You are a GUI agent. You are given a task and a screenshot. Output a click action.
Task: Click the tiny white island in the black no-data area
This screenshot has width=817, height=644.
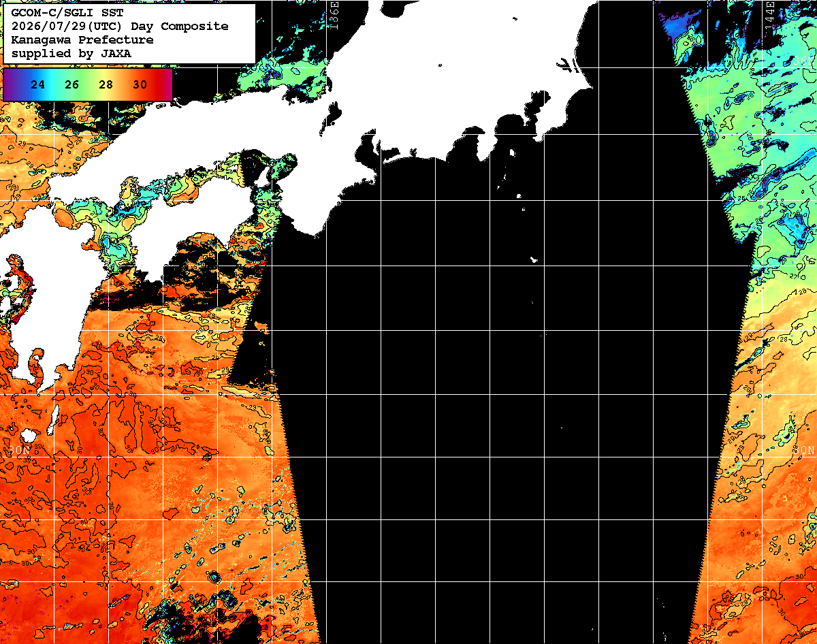(x=534, y=259)
